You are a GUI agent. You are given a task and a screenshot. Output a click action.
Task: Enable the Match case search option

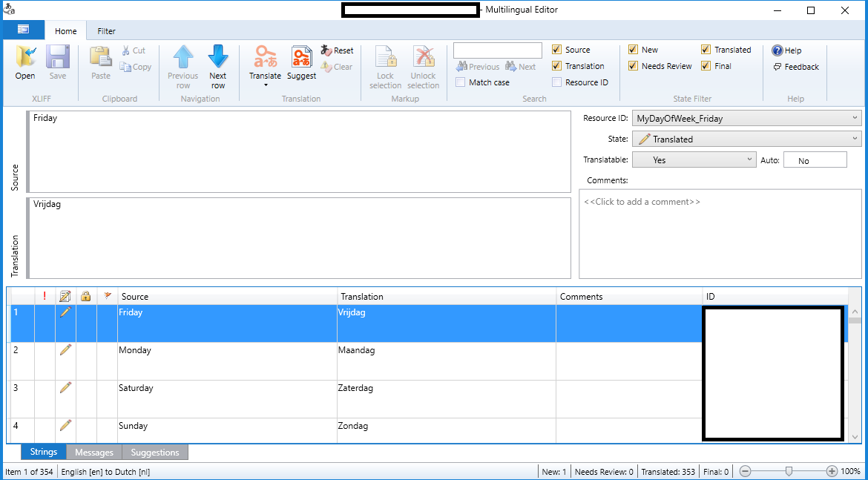(459, 82)
